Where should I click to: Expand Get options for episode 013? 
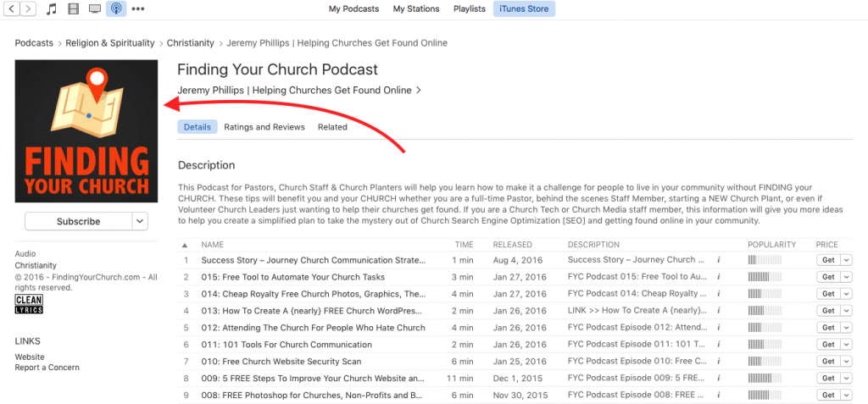847,311
